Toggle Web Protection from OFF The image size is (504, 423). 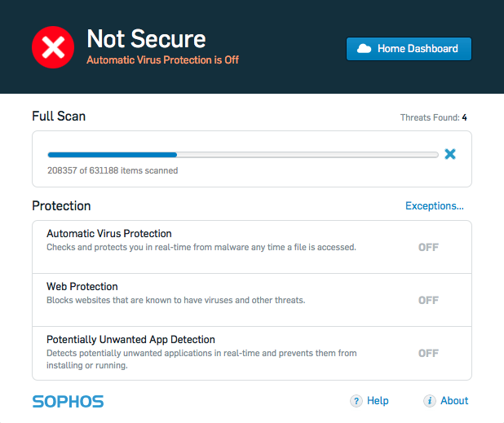pos(428,300)
